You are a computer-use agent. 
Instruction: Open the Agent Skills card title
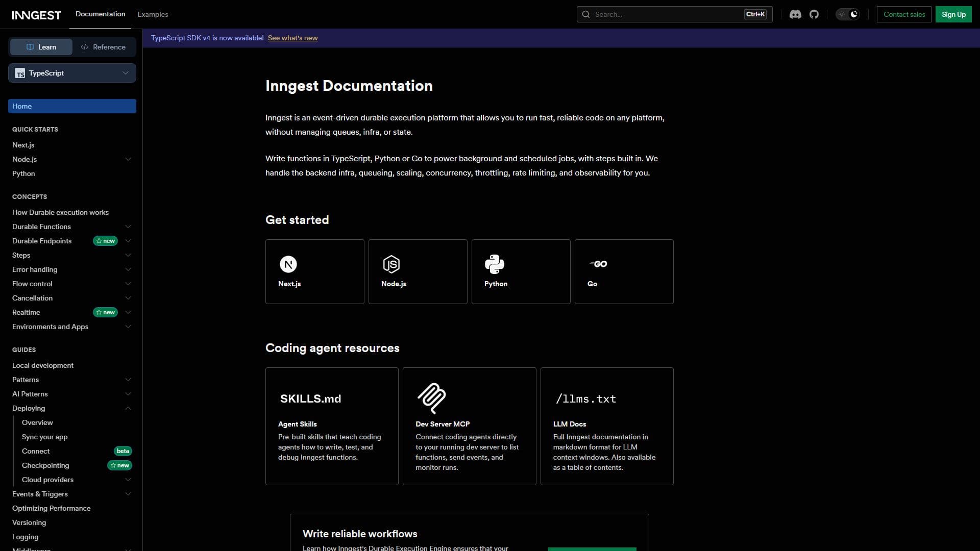(x=297, y=424)
